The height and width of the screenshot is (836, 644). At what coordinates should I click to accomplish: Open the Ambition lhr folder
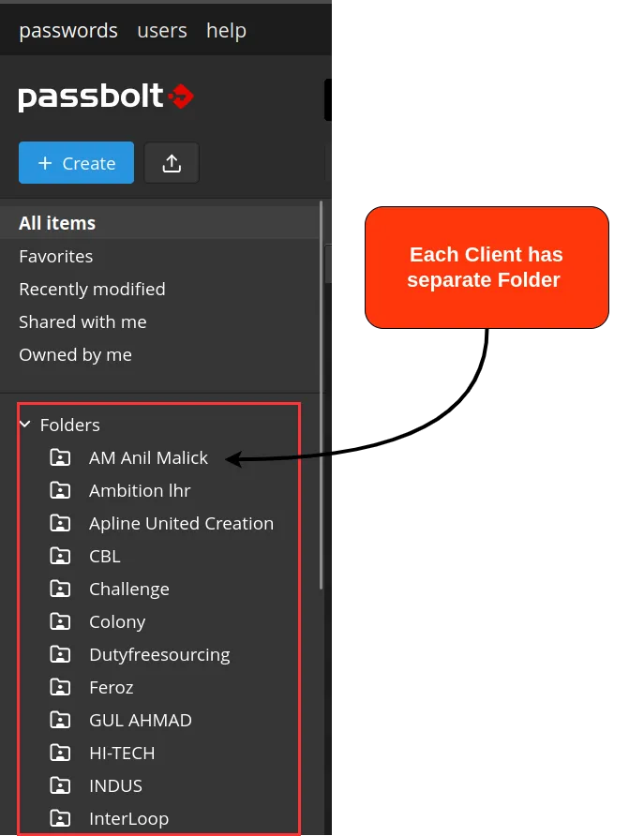pyautogui.click(x=140, y=490)
